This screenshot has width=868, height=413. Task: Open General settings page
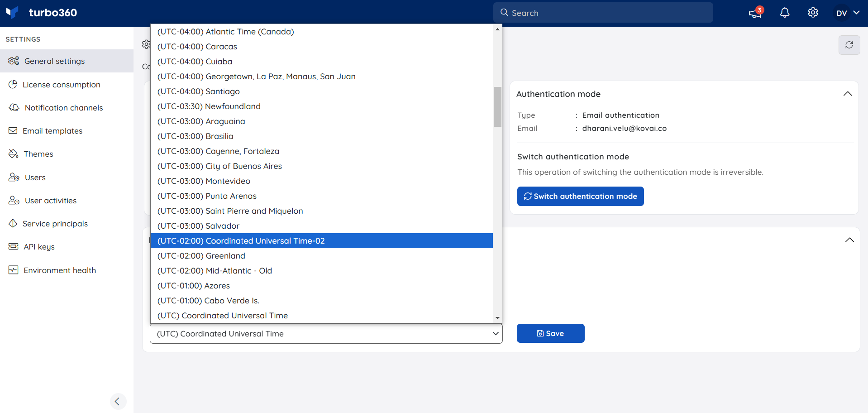coord(67,61)
